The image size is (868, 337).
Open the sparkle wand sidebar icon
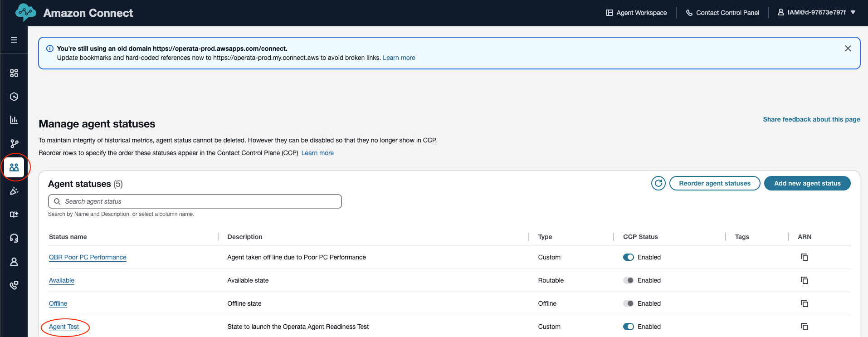14,191
